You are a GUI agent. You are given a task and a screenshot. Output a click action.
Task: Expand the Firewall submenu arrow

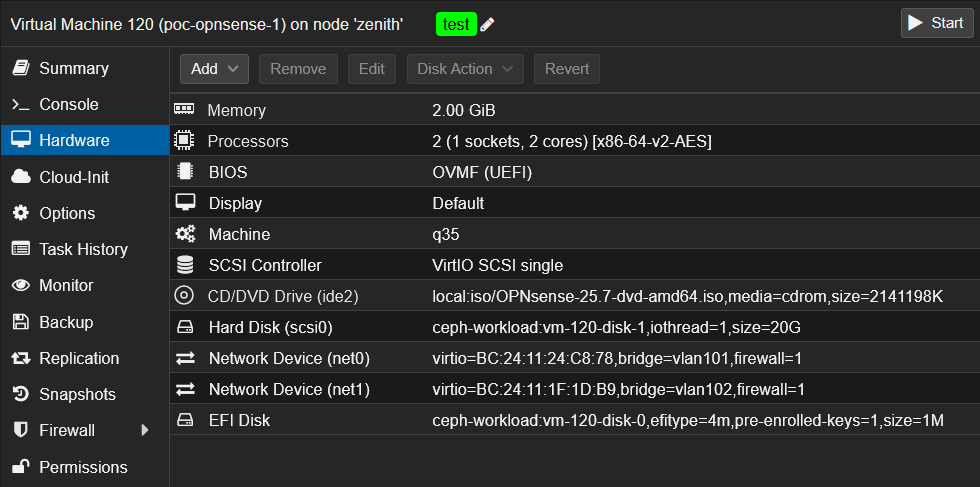coord(144,430)
